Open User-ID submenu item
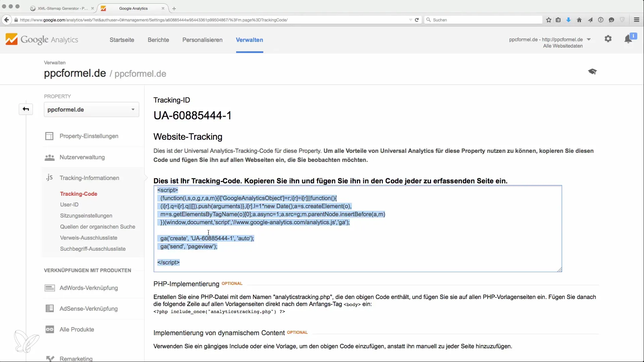The width and height of the screenshot is (644, 362). (x=69, y=204)
